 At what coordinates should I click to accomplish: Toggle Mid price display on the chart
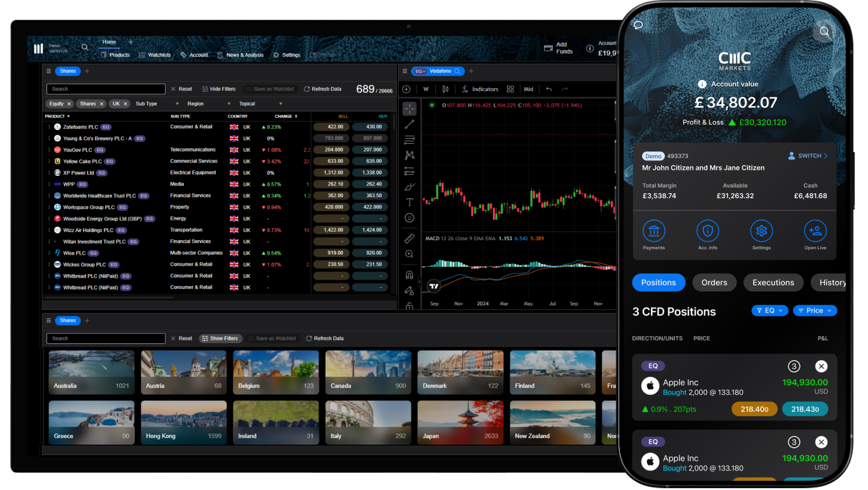click(529, 89)
